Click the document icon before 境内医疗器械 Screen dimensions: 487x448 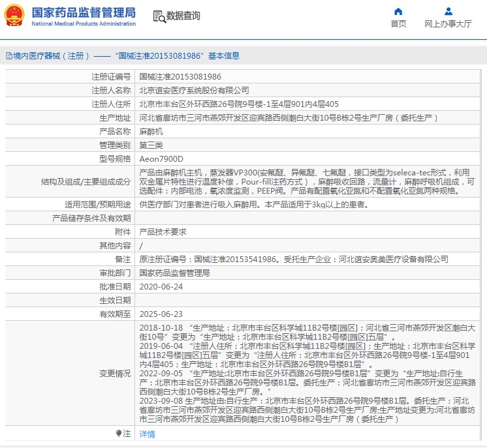[x=8, y=56]
